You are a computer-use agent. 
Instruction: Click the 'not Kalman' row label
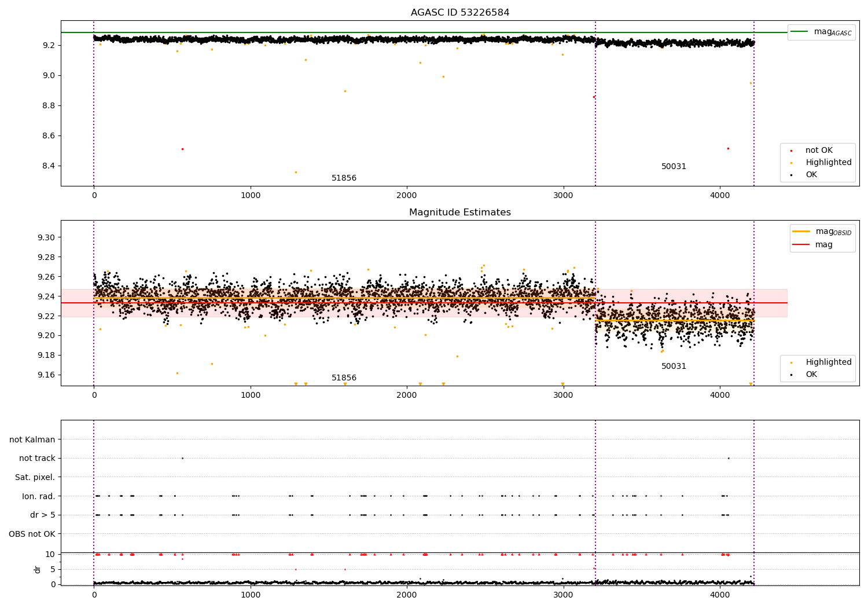click(32, 440)
